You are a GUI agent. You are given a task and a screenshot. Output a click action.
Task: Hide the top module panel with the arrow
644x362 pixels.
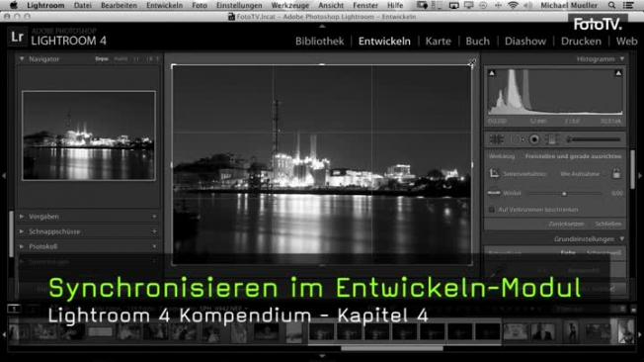tap(322, 26)
